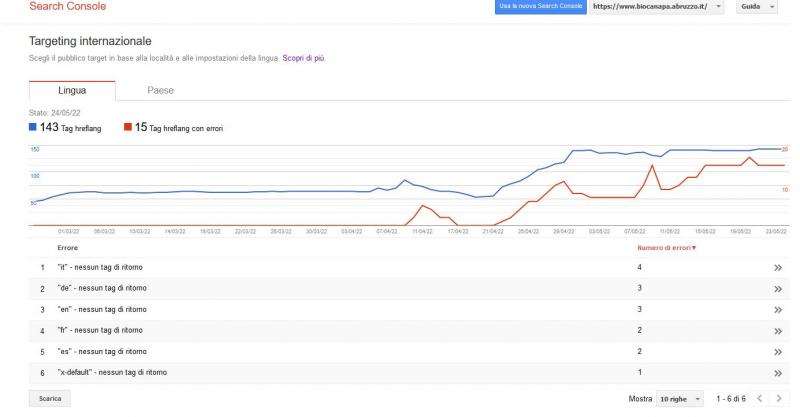Screen dimensions: 800x417
Task: Click the Search Console logo text
Action: (x=68, y=7)
